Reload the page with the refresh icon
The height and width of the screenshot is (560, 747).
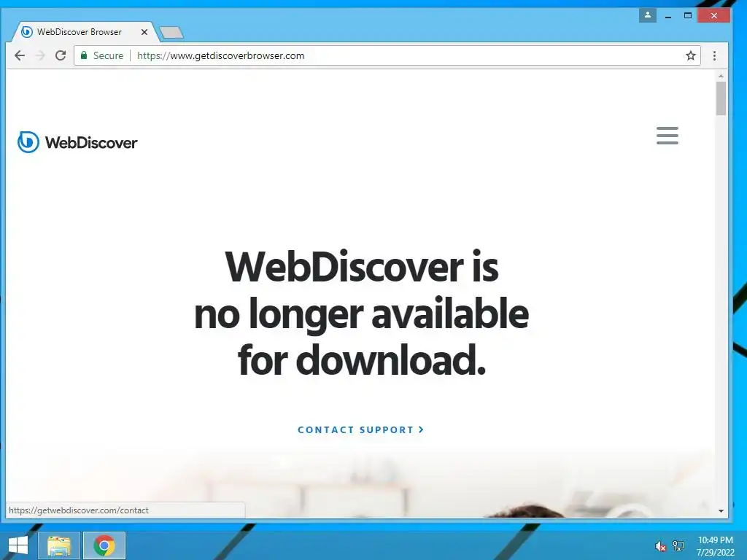pos(61,55)
